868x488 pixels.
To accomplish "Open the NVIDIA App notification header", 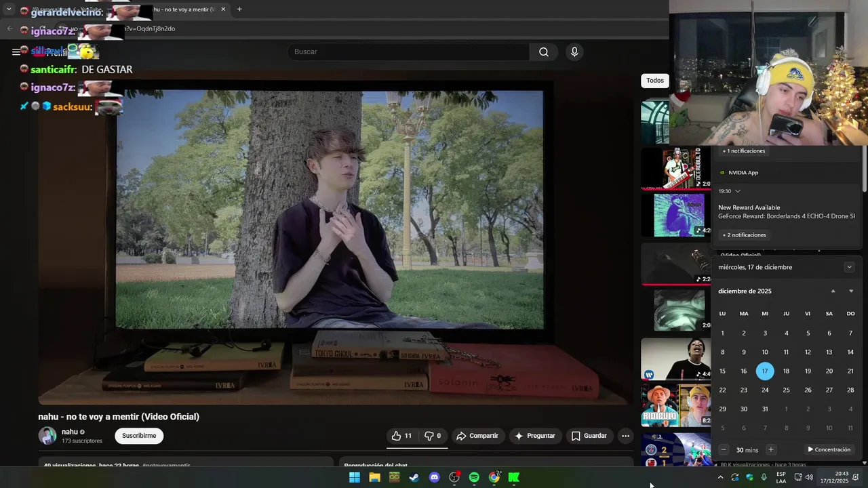I will (743, 173).
